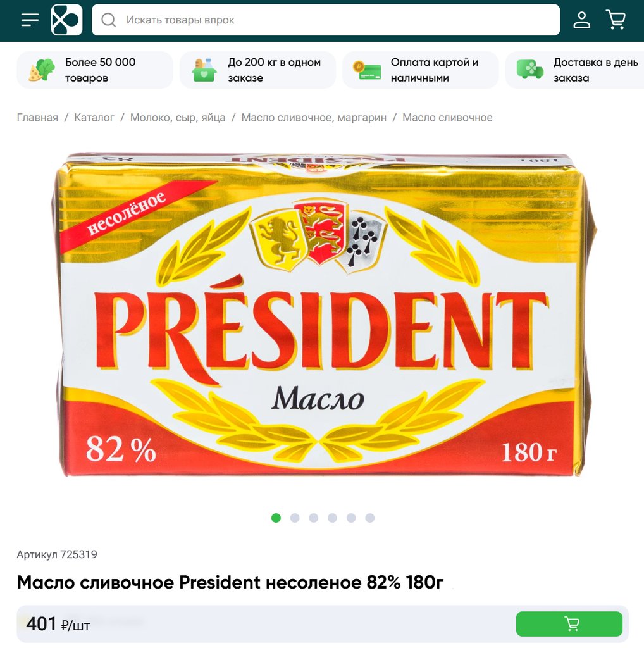Select the last image carousel dot
The height and width of the screenshot is (648, 644).
[370, 518]
